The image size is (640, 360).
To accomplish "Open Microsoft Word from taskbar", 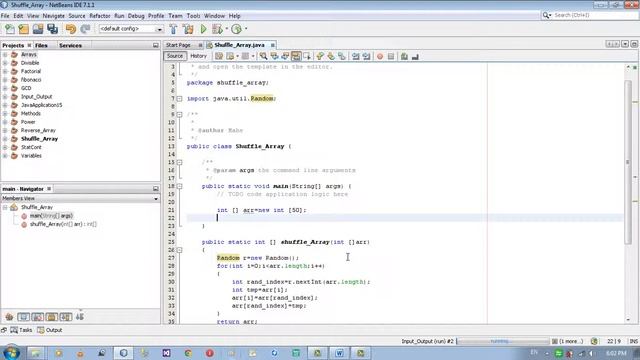I will coord(339,353).
